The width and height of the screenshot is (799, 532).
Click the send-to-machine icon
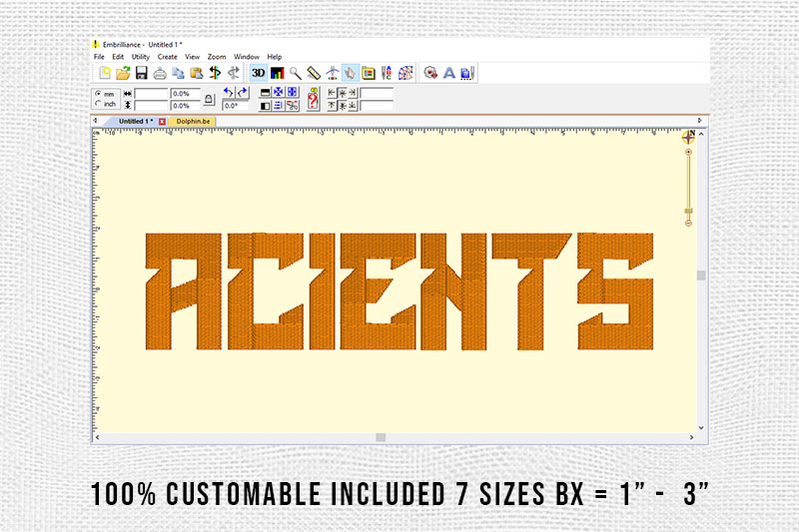467,73
